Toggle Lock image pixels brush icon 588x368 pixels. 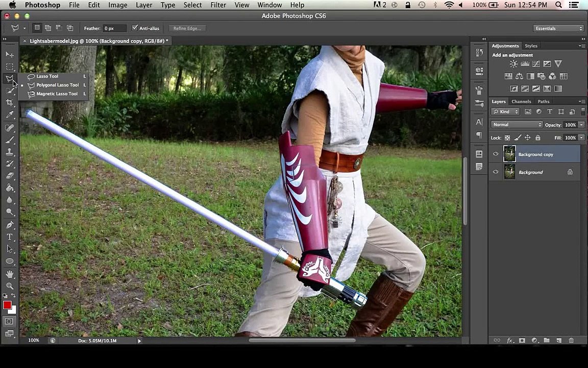(518, 138)
